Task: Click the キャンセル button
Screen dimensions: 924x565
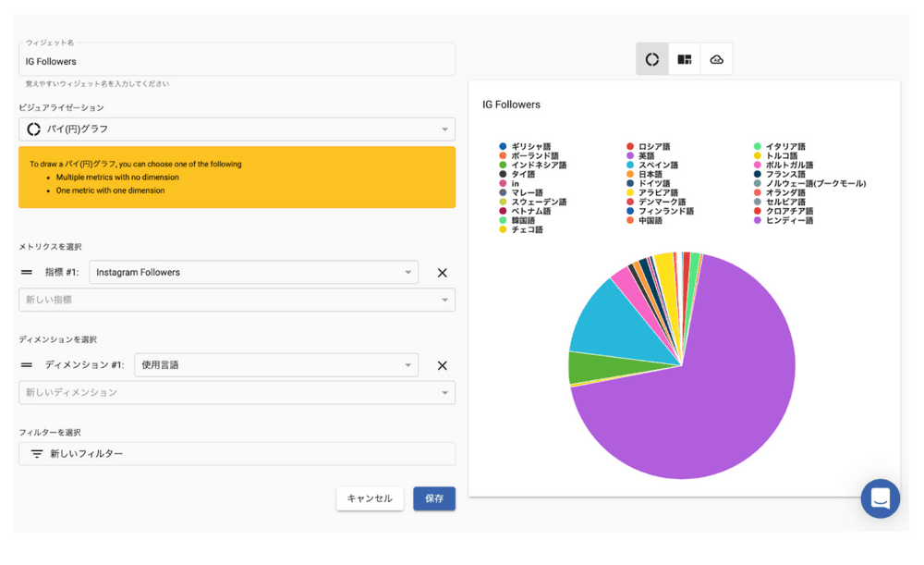Action: click(370, 498)
